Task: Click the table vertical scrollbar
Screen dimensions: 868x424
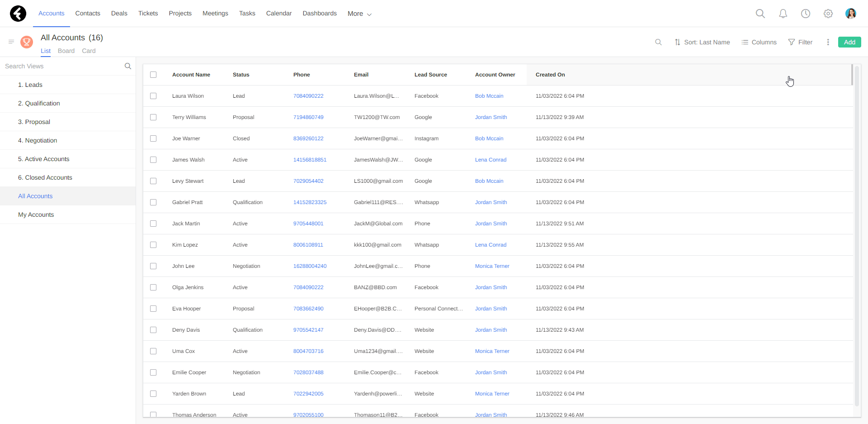Action: coord(857,235)
